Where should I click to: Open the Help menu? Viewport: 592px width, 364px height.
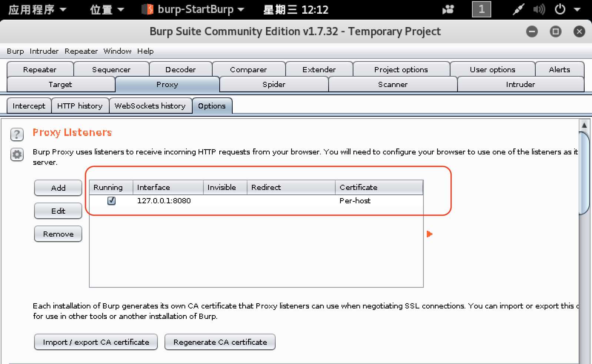click(x=145, y=51)
